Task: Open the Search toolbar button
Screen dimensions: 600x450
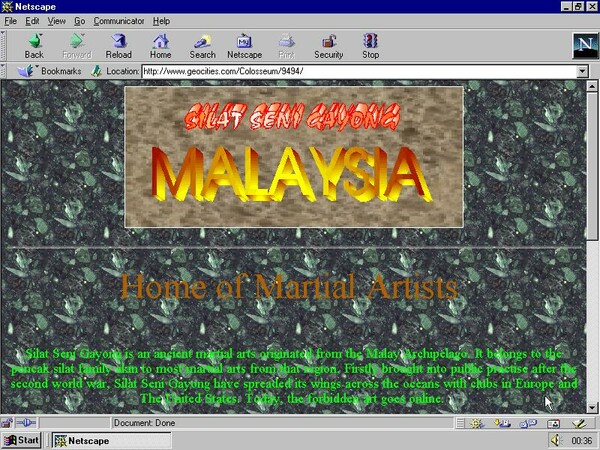Action: (x=202, y=46)
